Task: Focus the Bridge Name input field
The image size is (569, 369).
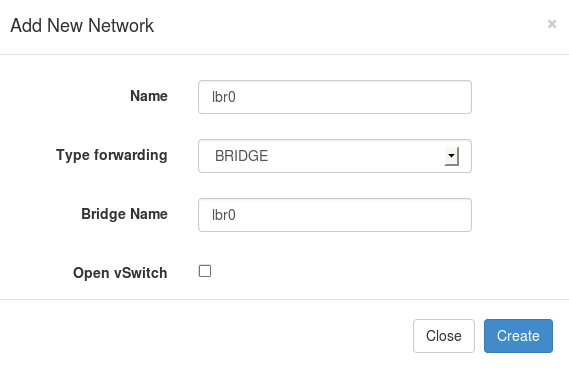Action: click(x=335, y=215)
